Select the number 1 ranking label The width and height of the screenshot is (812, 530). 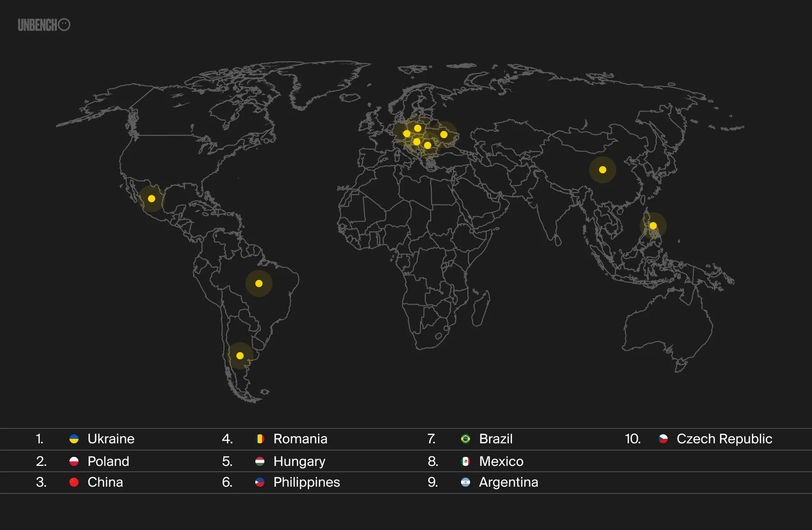tap(40, 439)
